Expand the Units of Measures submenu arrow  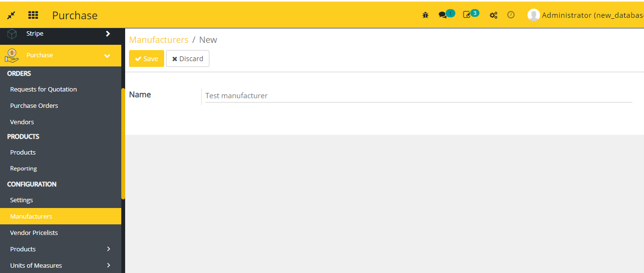pos(108,265)
